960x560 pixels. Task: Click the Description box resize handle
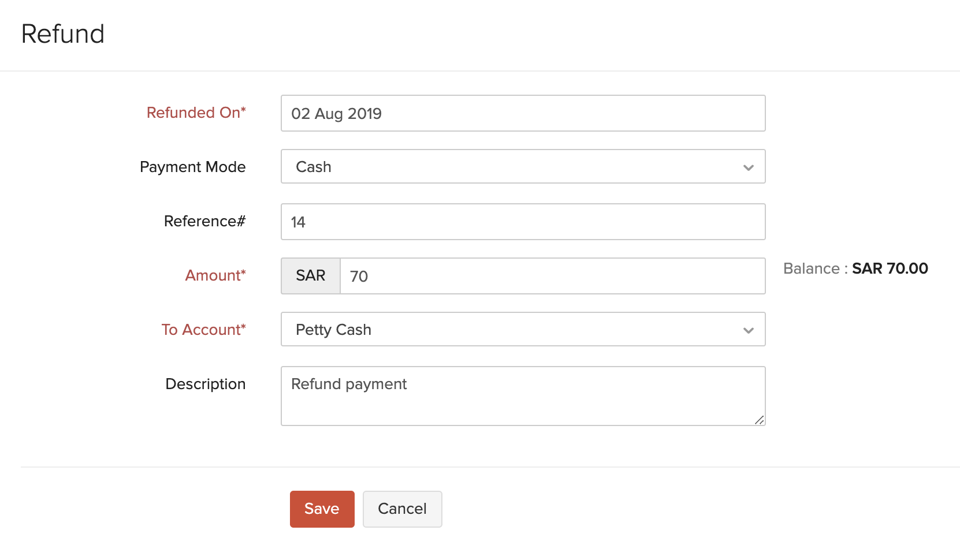click(x=760, y=420)
